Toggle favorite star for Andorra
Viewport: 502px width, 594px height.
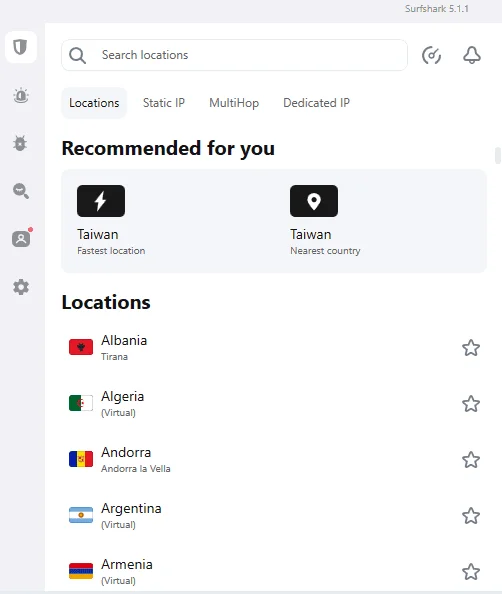pyautogui.click(x=471, y=460)
